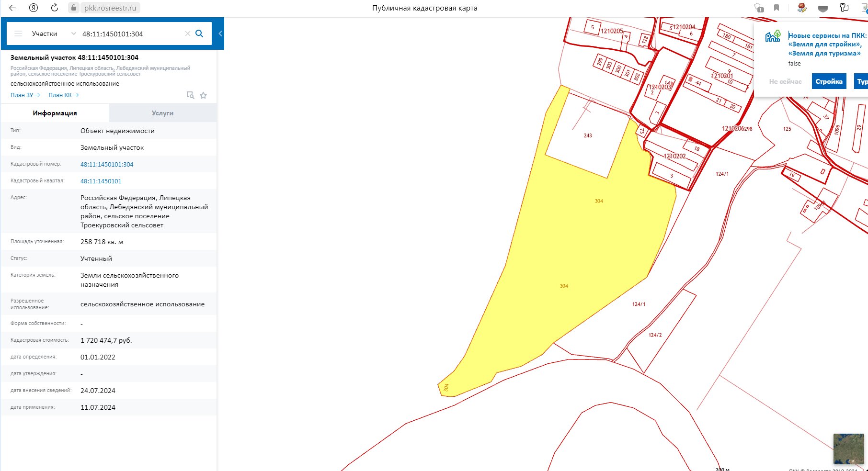Switch to the Информация tab
This screenshot has width=868, height=471.
[x=55, y=113]
